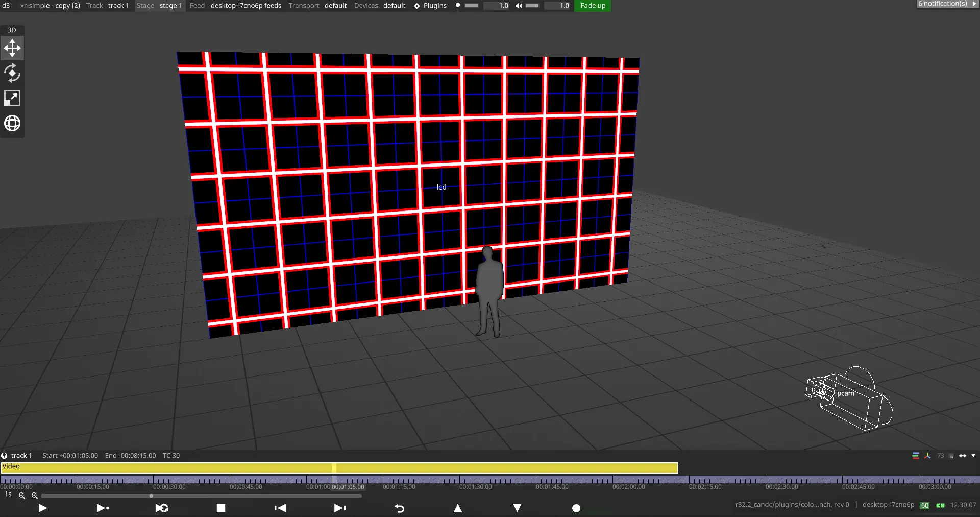
Task: Open the Devices default selector
Action: coord(394,6)
